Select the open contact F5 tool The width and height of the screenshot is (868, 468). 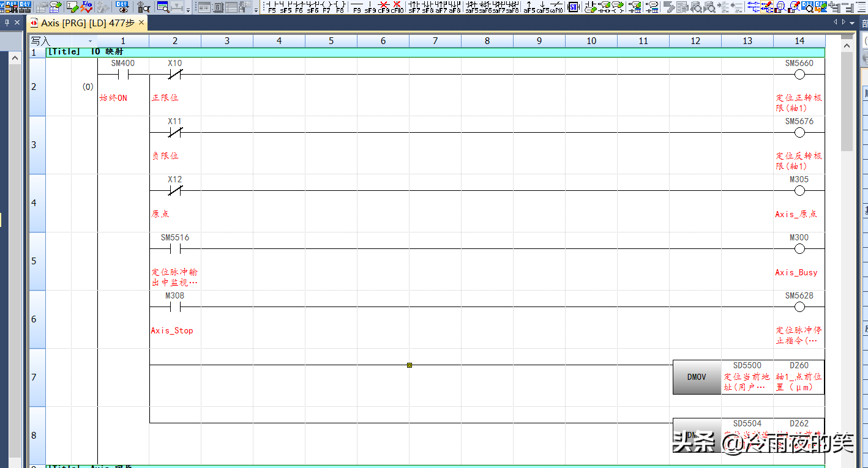272,7
